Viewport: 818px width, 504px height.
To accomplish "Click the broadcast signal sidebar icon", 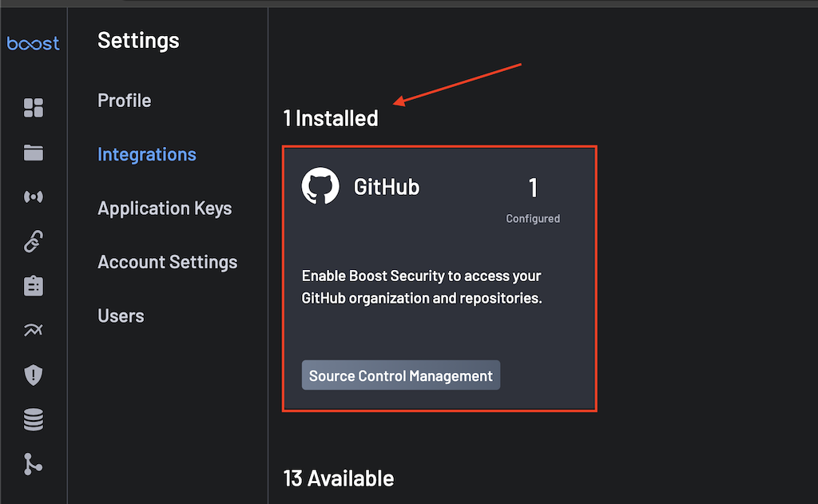I will click(34, 196).
